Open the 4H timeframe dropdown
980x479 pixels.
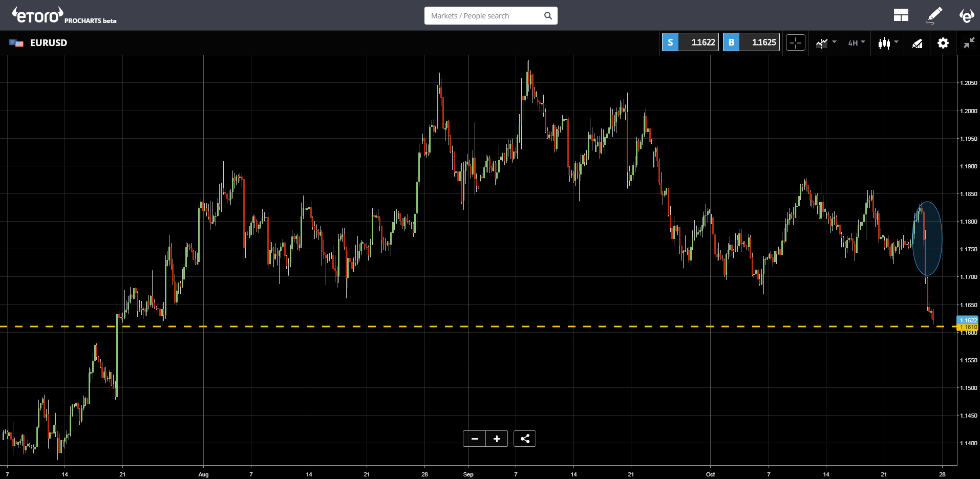tap(857, 43)
